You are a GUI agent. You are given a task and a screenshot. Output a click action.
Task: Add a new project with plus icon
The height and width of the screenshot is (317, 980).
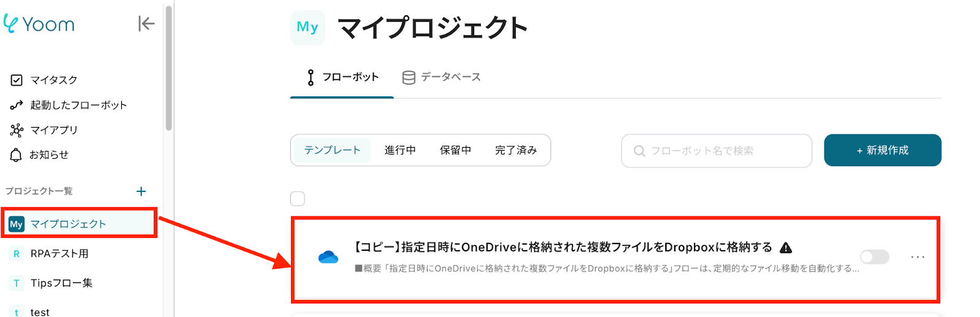(x=141, y=191)
